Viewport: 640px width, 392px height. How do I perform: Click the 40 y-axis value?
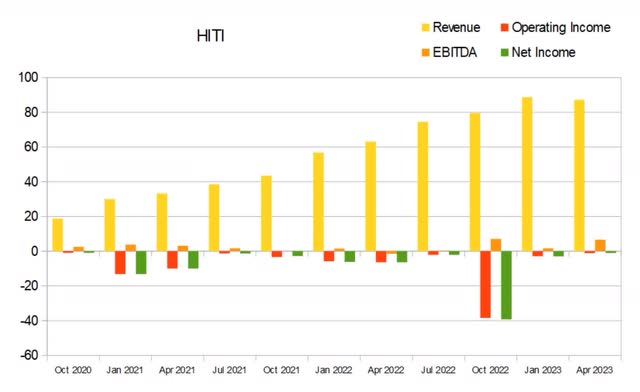pyautogui.click(x=31, y=182)
